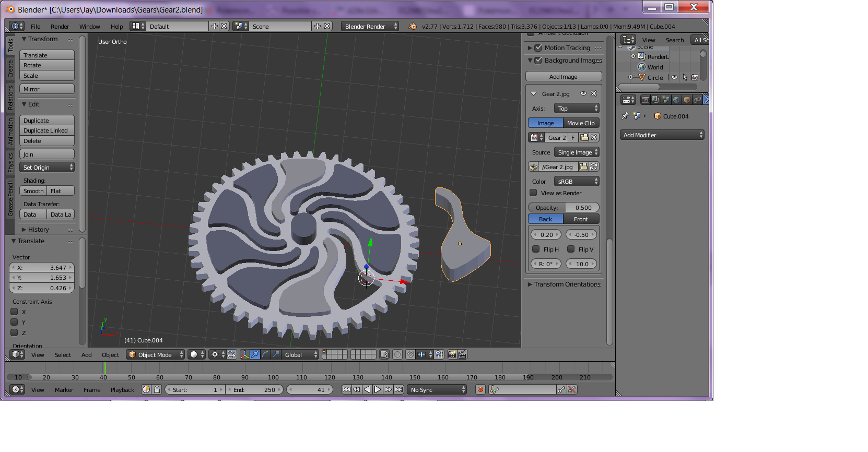
Task: Open the Blender Render engine dropdown
Action: [x=370, y=26]
